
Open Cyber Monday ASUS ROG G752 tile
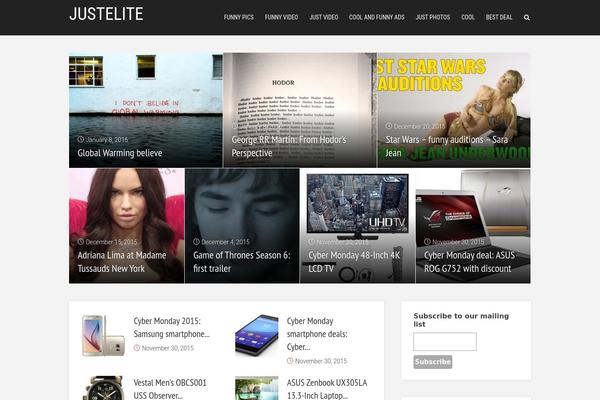tap(473, 226)
